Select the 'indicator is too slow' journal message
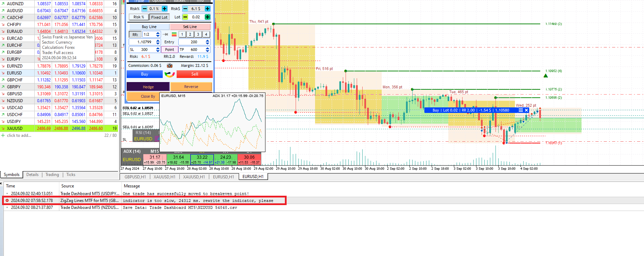Viewport: 644px width, 256px height. (198, 201)
